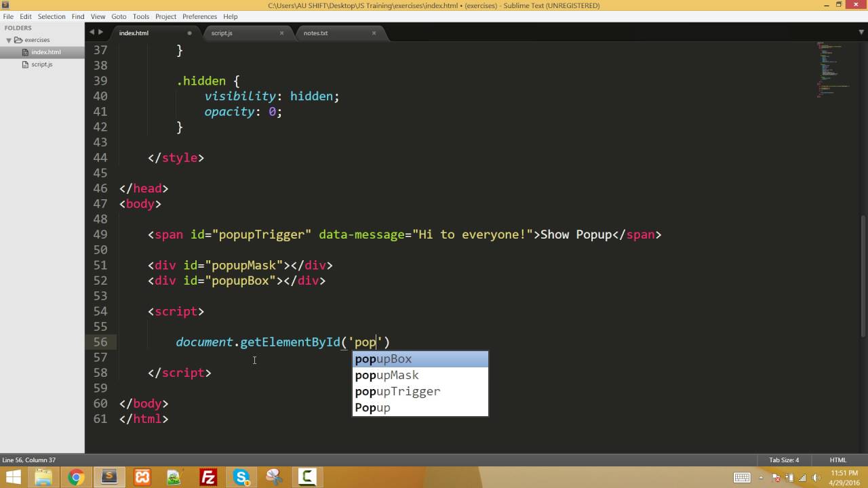The height and width of the screenshot is (488, 868).
Task: Launch Google Chrome from taskbar
Action: pos(76,477)
